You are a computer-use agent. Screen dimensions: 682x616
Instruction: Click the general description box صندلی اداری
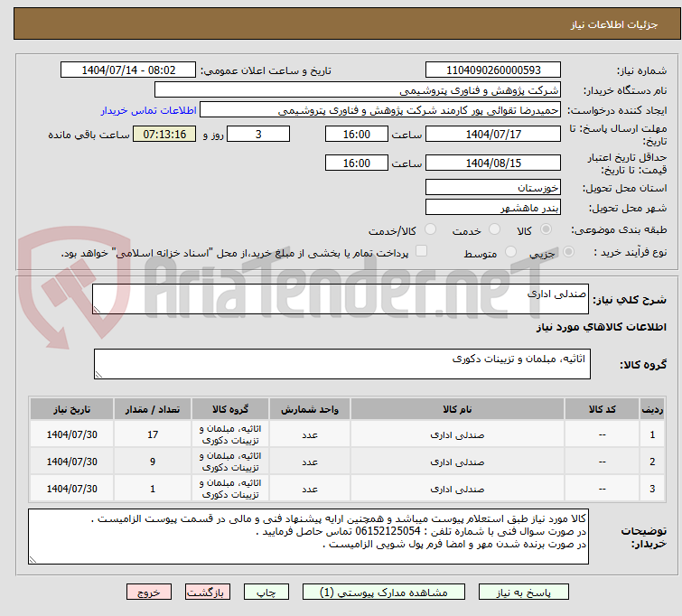click(x=341, y=299)
